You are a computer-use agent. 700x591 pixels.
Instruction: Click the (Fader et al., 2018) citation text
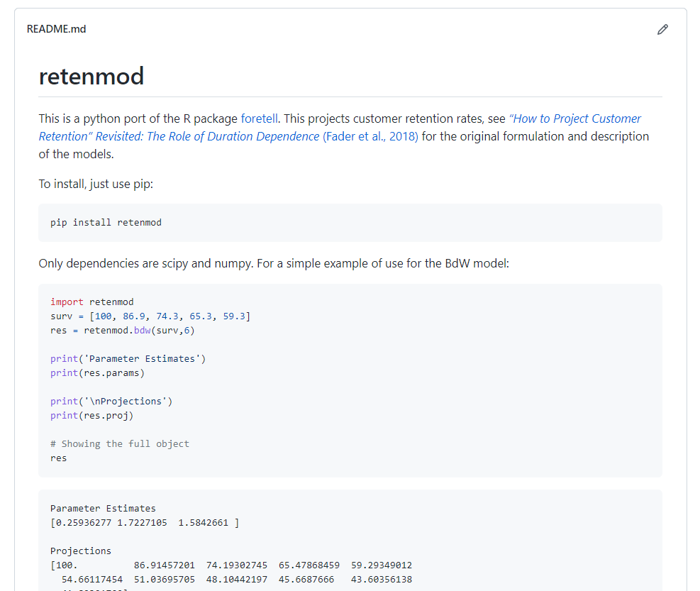[x=370, y=136]
